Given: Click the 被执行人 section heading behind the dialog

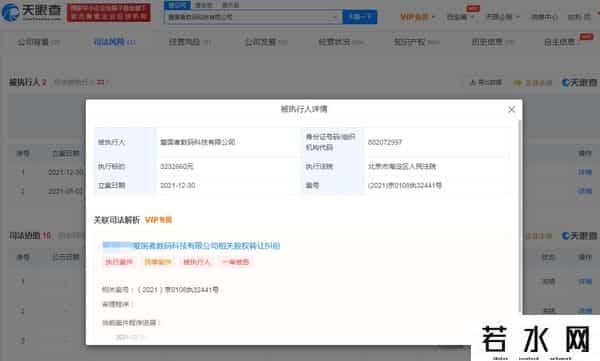Looking at the screenshot, I should pos(28,82).
